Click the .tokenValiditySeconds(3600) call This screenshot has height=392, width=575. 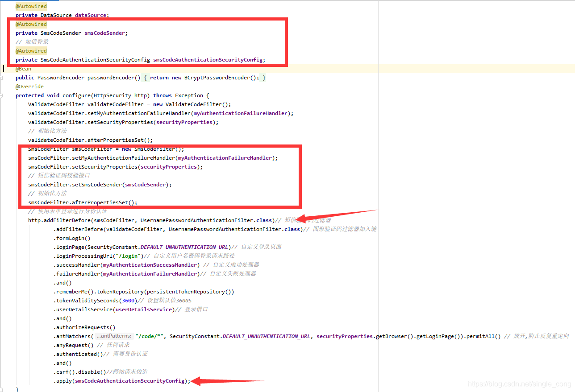[x=95, y=301]
